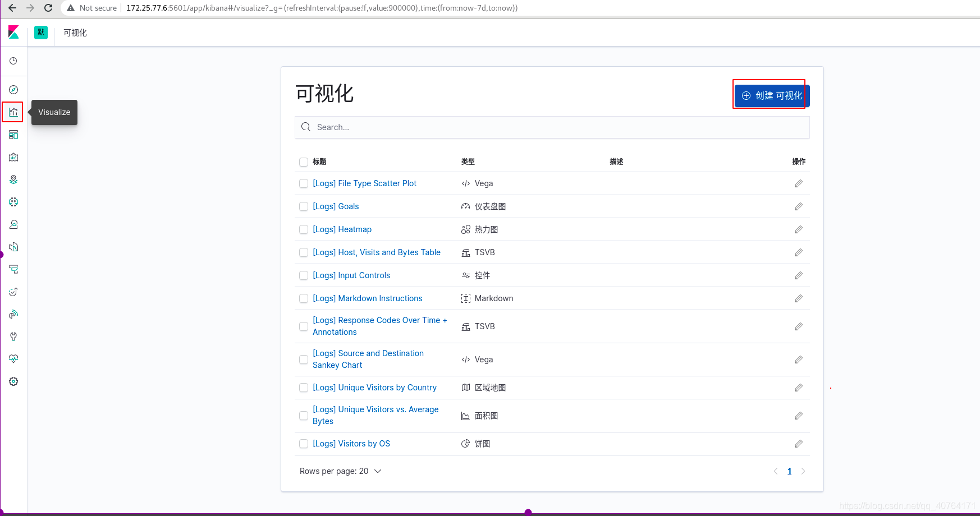Edit [Logs] Markdown Instructions via pencil icon

click(798, 298)
